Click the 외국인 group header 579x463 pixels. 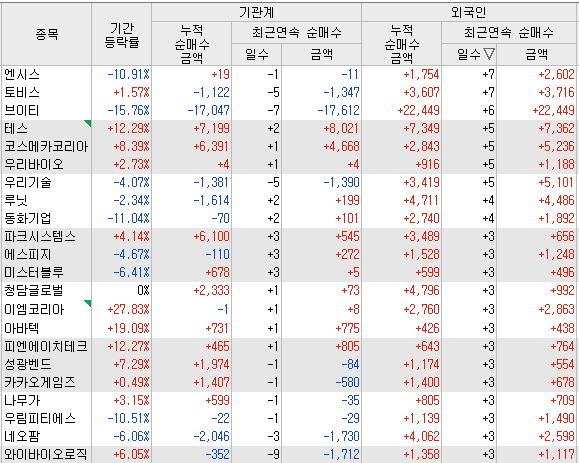[469, 12]
